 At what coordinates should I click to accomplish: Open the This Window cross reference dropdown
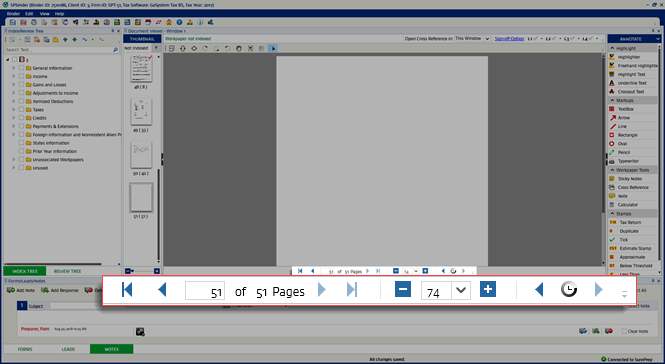click(x=487, y=39)
